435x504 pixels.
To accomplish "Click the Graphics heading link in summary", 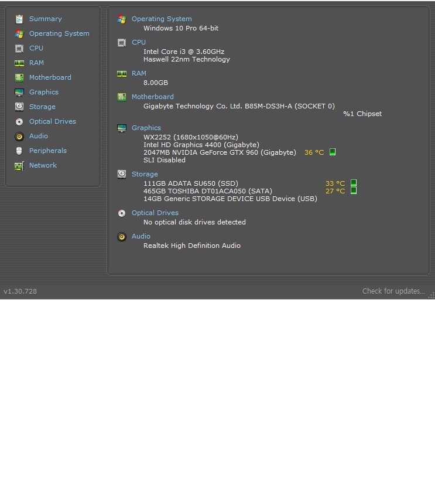I will click(x=146, y=128).
